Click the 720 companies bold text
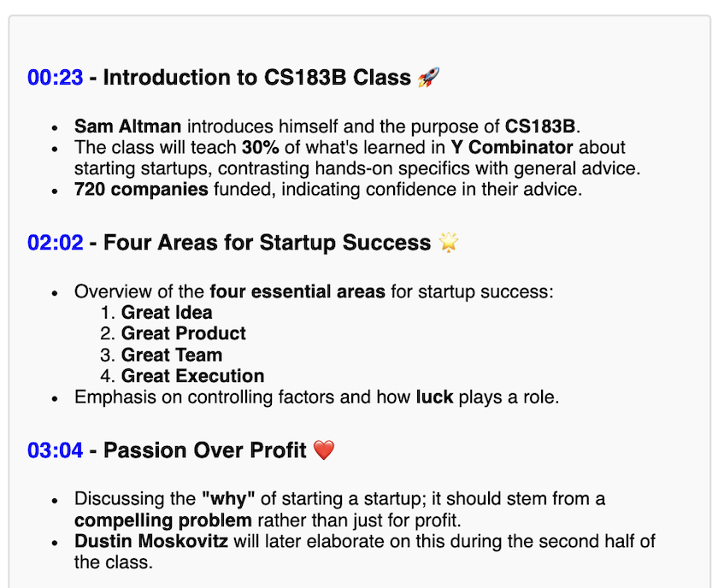This screenshot has width=724, height=588. pos(141,190)
